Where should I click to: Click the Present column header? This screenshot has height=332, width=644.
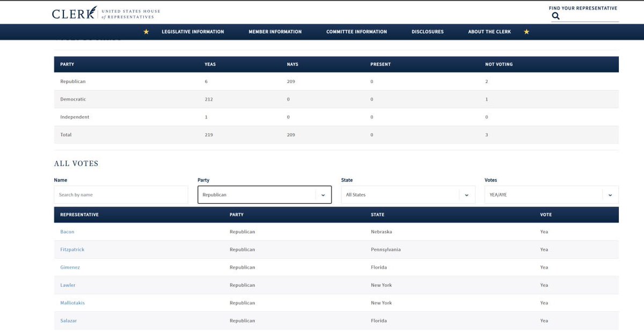380,64
